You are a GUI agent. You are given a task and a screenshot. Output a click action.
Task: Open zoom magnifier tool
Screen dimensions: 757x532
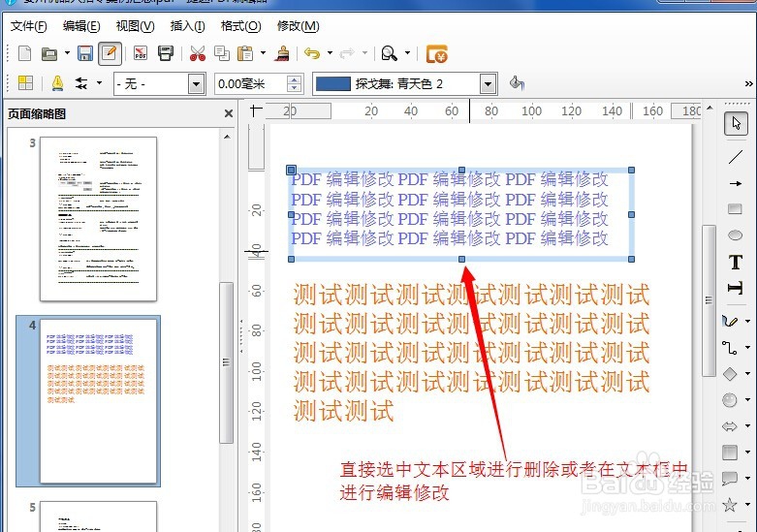pyautogui.click(x=389, y=53)
